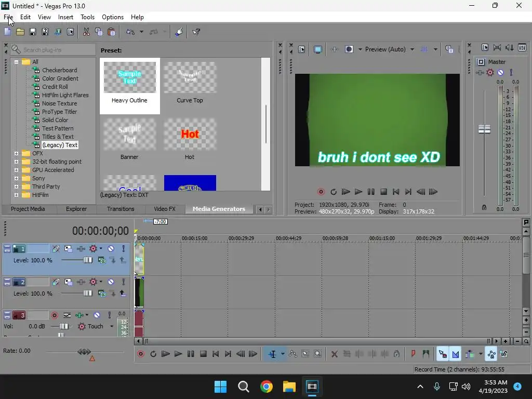
Task: Mute video track 1
Action: pyautogui.click(x=111, y=249)
